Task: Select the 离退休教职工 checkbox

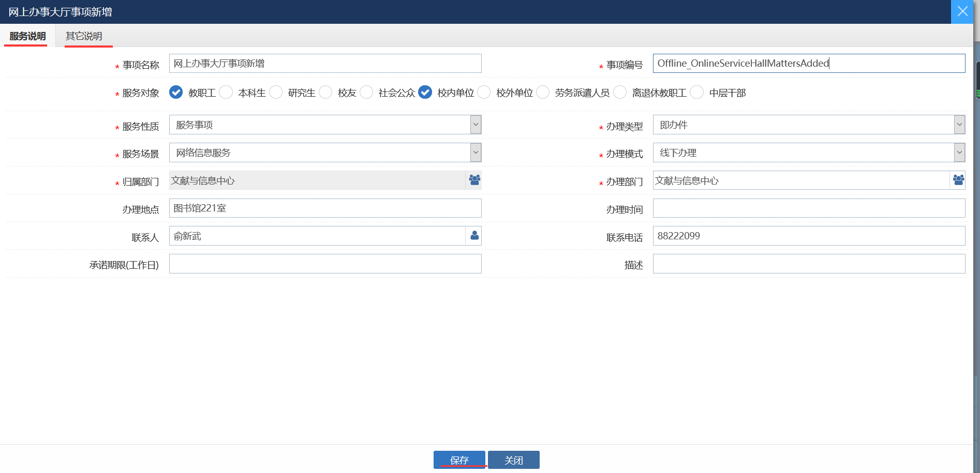Action: [620, 92]
